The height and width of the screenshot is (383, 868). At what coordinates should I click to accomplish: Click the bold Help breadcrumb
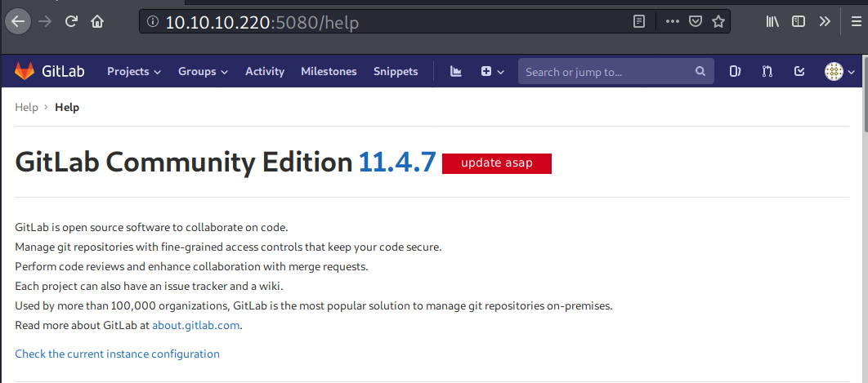click(x=67, y=107)
